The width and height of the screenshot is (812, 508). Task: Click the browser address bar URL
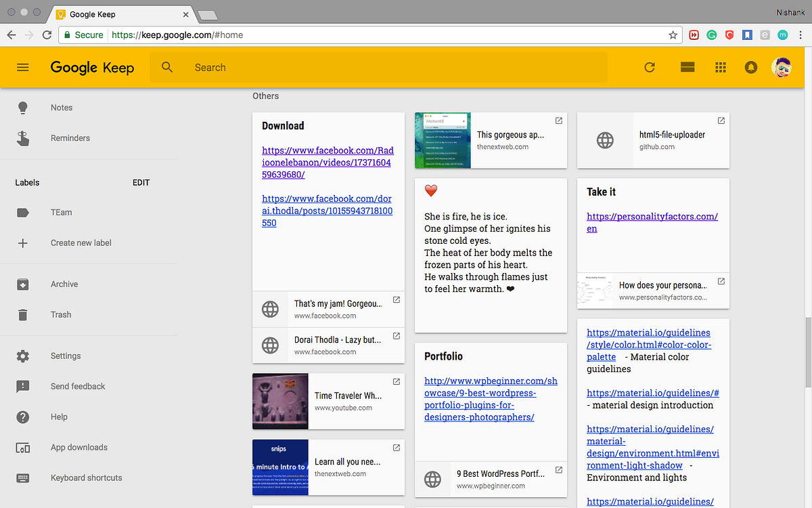coord(177,35)
